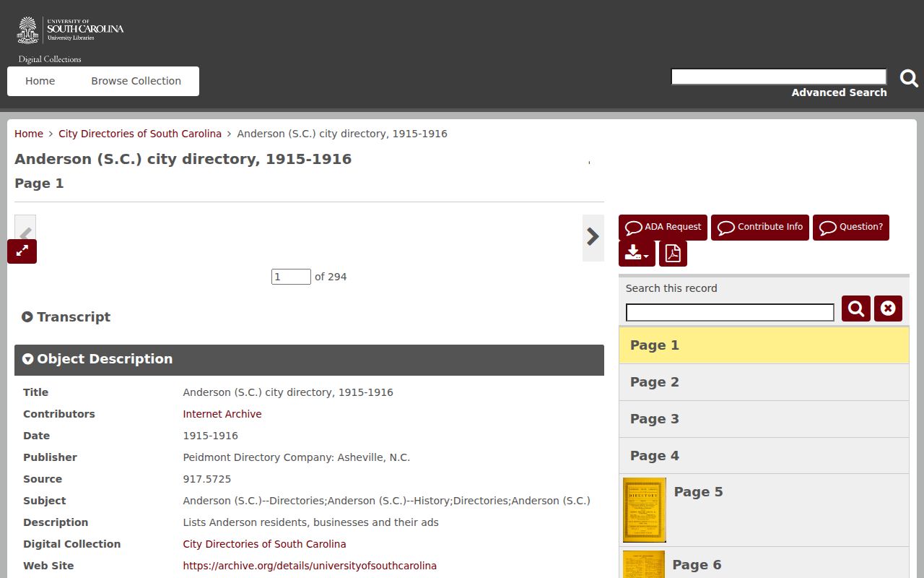
Task: Select Page 1 in the page list
Action: (x=764, y=345)
